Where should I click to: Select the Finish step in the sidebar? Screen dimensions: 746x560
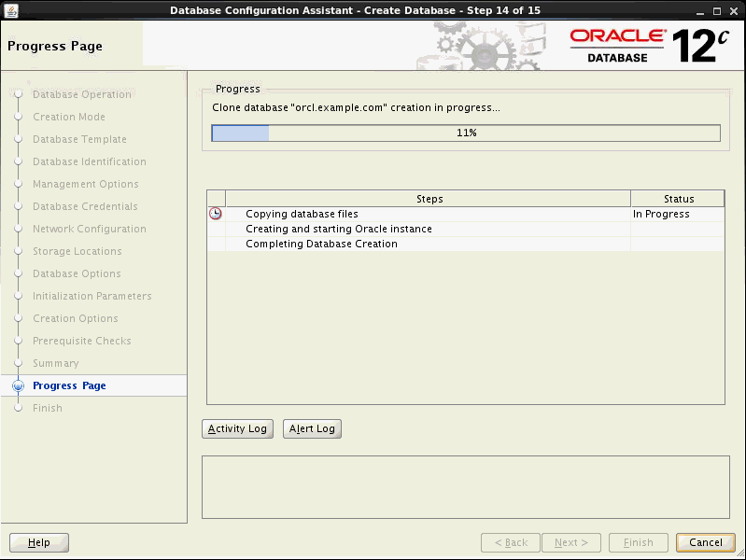click(x=47, y=408)
